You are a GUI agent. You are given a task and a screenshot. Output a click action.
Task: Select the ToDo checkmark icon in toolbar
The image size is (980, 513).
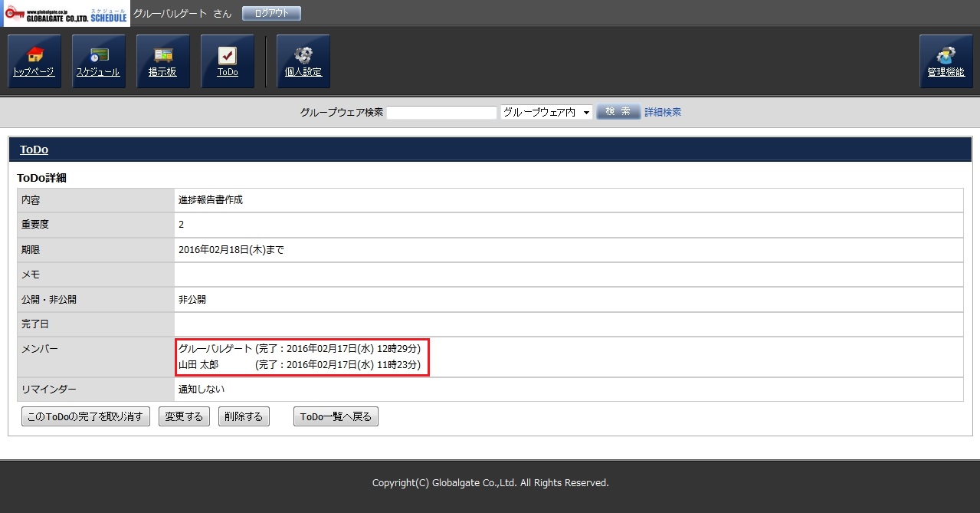click(227, 61)
